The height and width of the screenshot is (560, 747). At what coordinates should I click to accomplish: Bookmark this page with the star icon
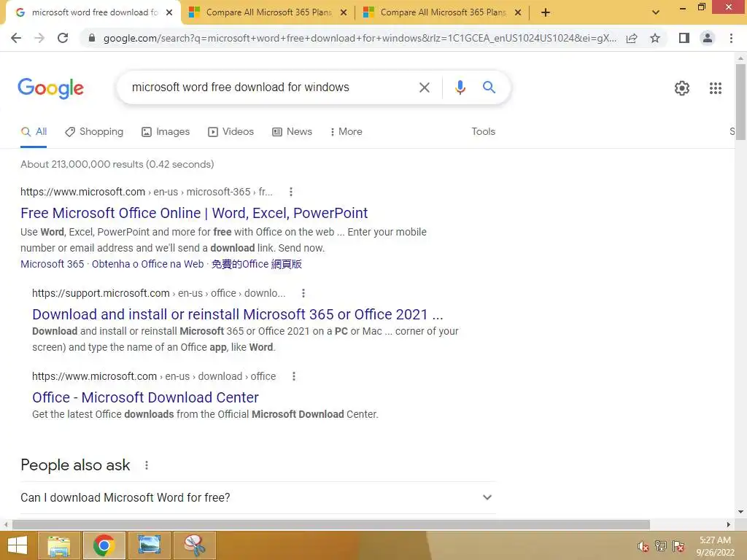coord(655,38)
